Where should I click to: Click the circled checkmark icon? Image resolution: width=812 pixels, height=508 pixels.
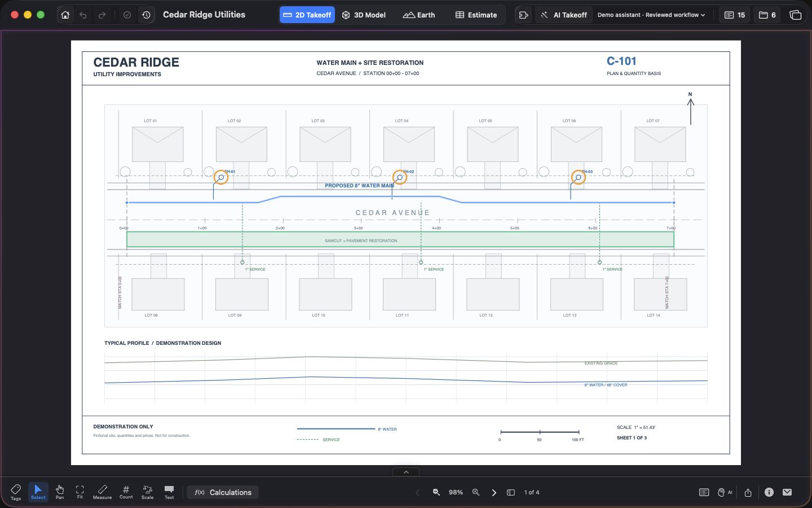click(127, 15)
